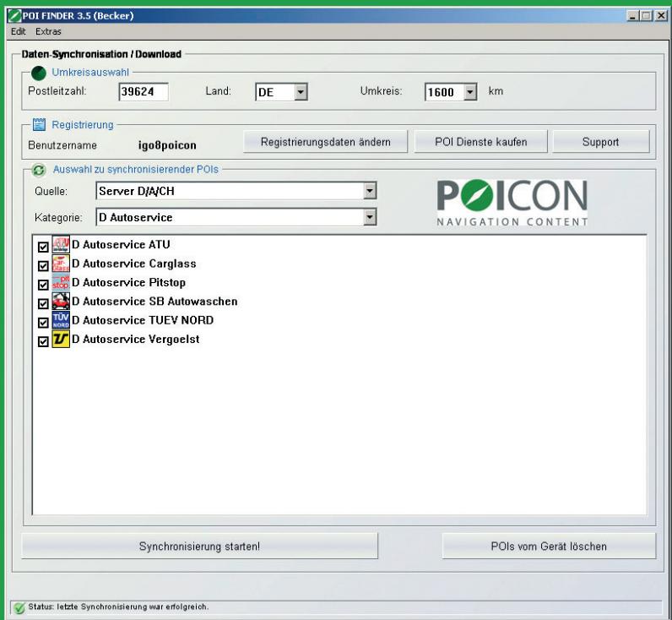Select the D Autoservice SB Autowaschen entry
The width and height of the screenshot is (672, 620).
point(154,301)
